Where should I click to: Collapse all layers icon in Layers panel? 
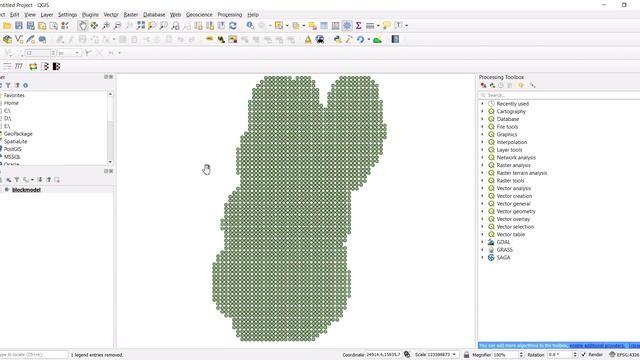tap(49, 180)
